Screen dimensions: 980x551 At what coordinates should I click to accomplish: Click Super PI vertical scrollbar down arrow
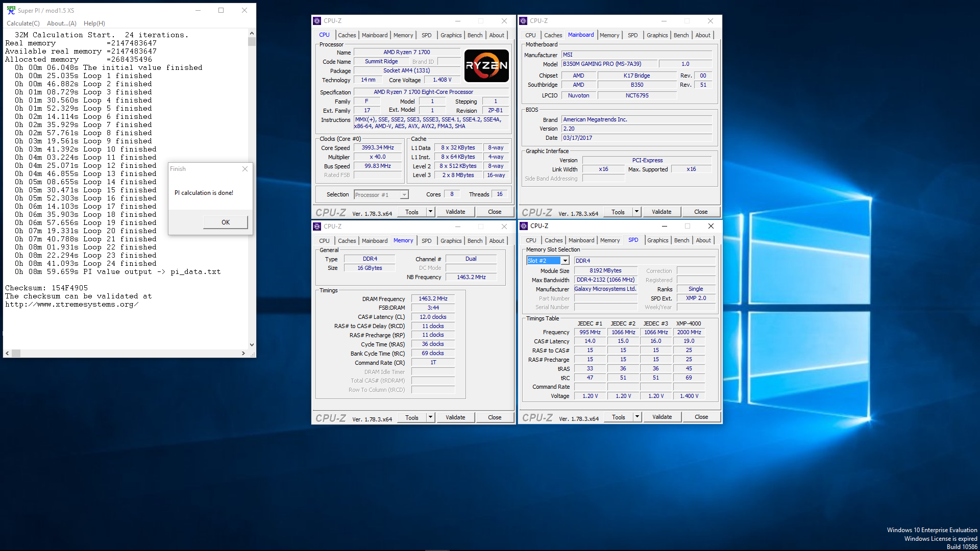tap(252, 345)
